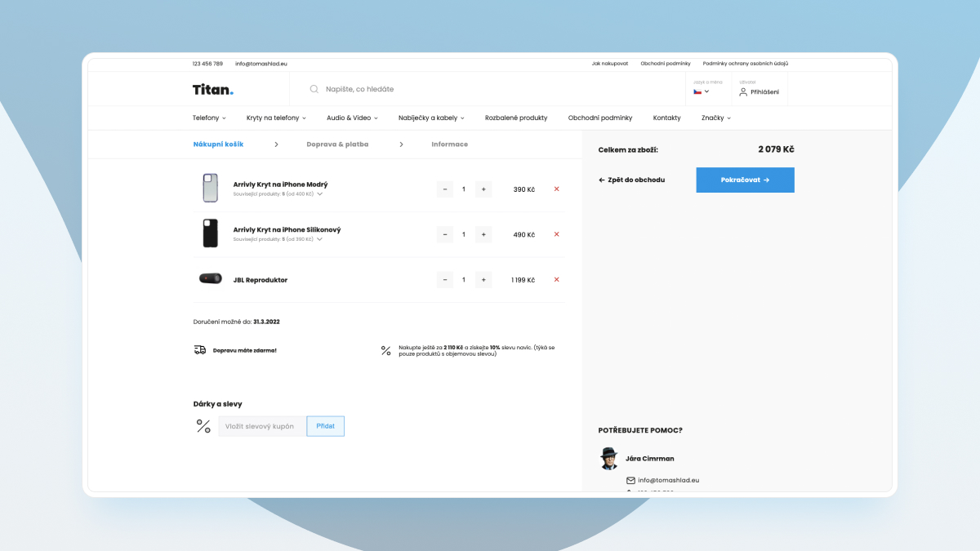Expand the Telefony menu
980x551 pixels.
(209, 118)
